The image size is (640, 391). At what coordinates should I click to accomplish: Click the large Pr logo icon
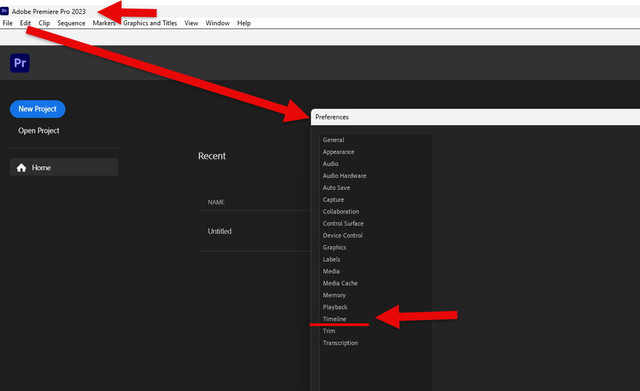[x=20, y=63]
